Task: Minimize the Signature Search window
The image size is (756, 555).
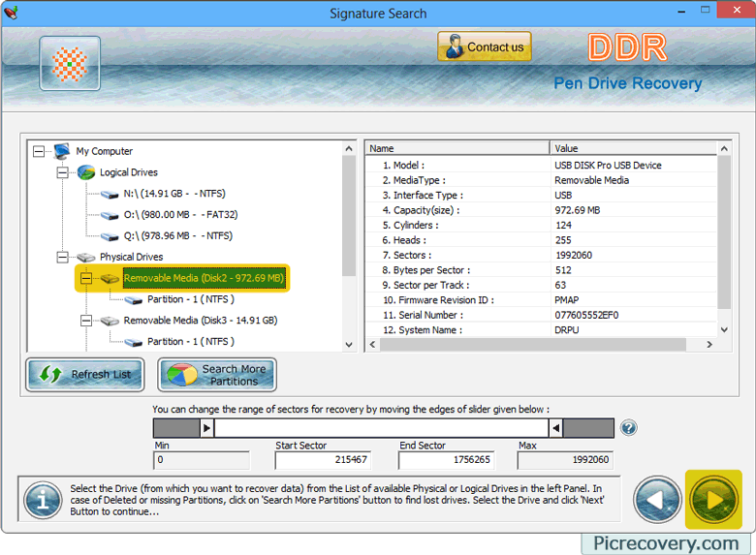Action: [681, 11]
